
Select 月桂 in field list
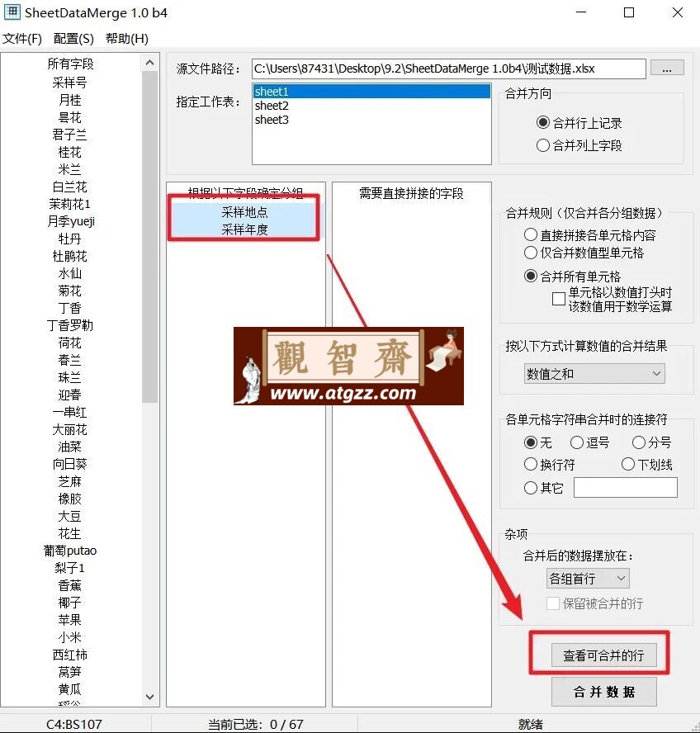(70, 100)
